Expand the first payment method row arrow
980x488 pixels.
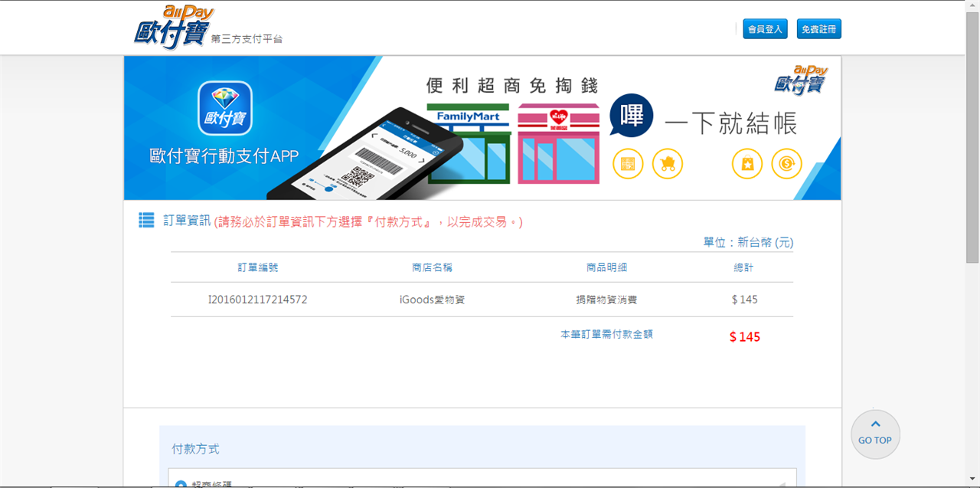[x=782, y=485]
